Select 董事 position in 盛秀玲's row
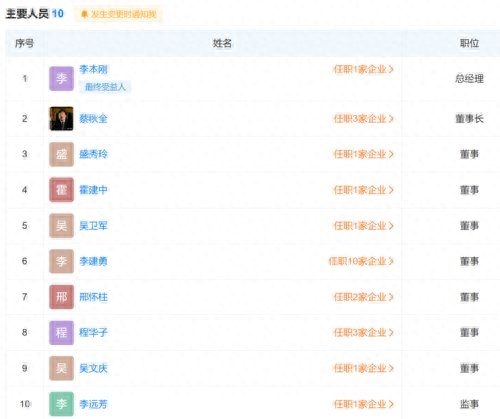Viewport: 500px width, 419px height. (469, 154)
